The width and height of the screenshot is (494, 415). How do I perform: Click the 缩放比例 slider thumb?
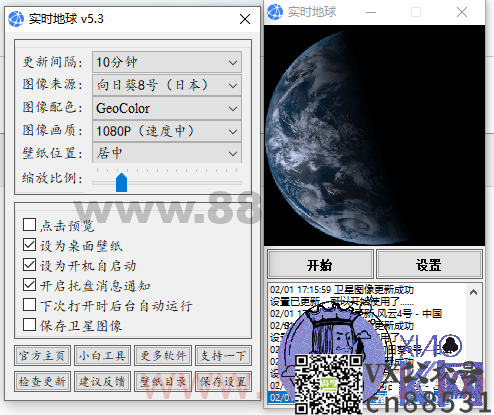[121, 182]
